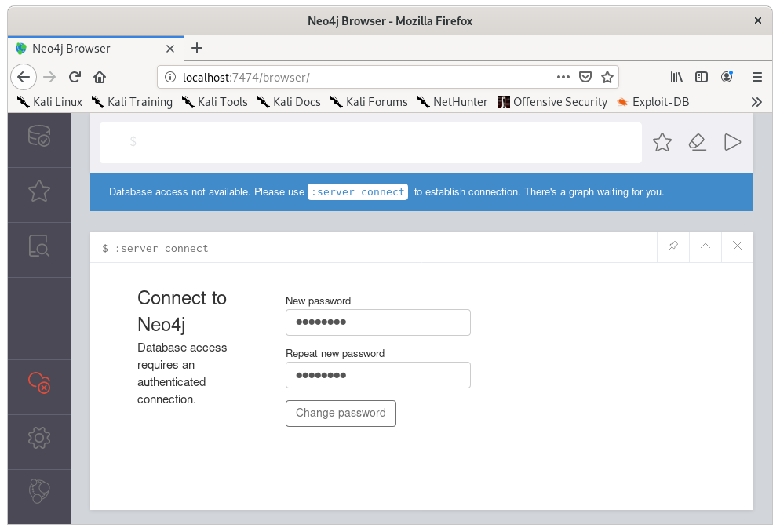The height and width of the screenshot is (532, 780).
Task: Focus the Repeat new password field
Action: click(x=378, y=375)
